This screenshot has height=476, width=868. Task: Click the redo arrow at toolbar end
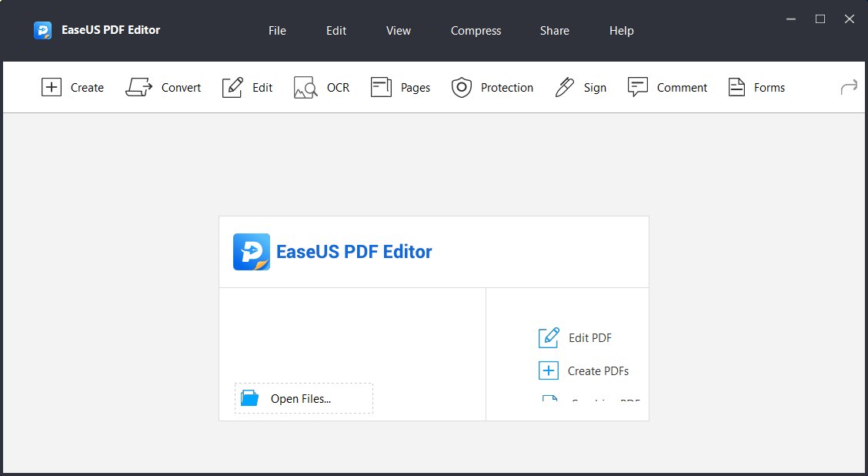click(849, 88)
